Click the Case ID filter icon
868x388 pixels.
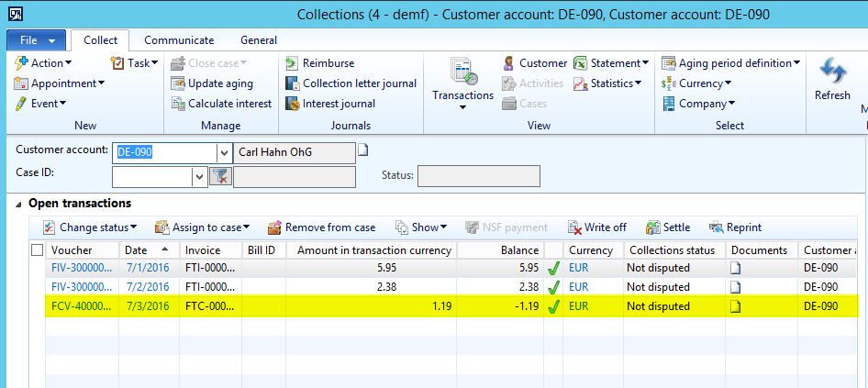[x=220, y=176]
